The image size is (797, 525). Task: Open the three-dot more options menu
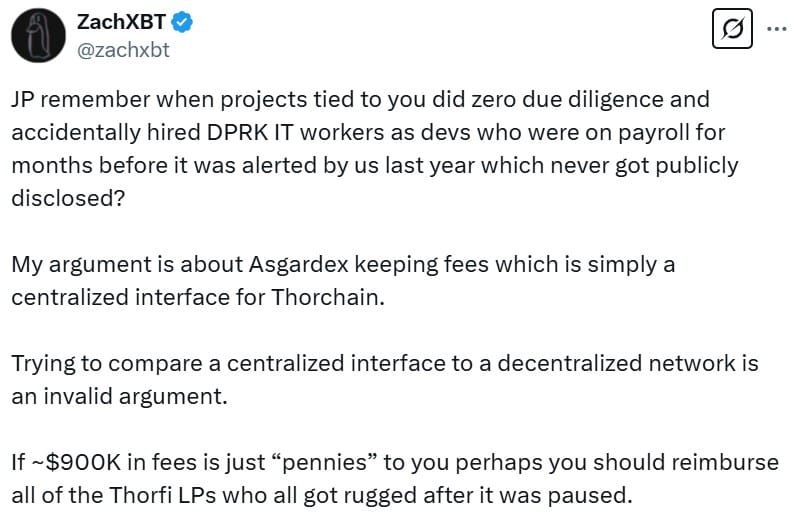coord(776,30)
